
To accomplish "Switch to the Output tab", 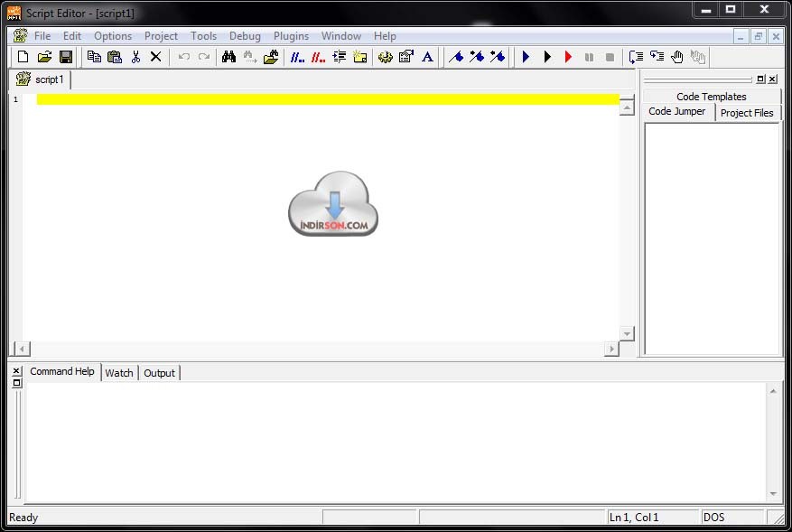I will pyautogui.click(x=159, y=373).
